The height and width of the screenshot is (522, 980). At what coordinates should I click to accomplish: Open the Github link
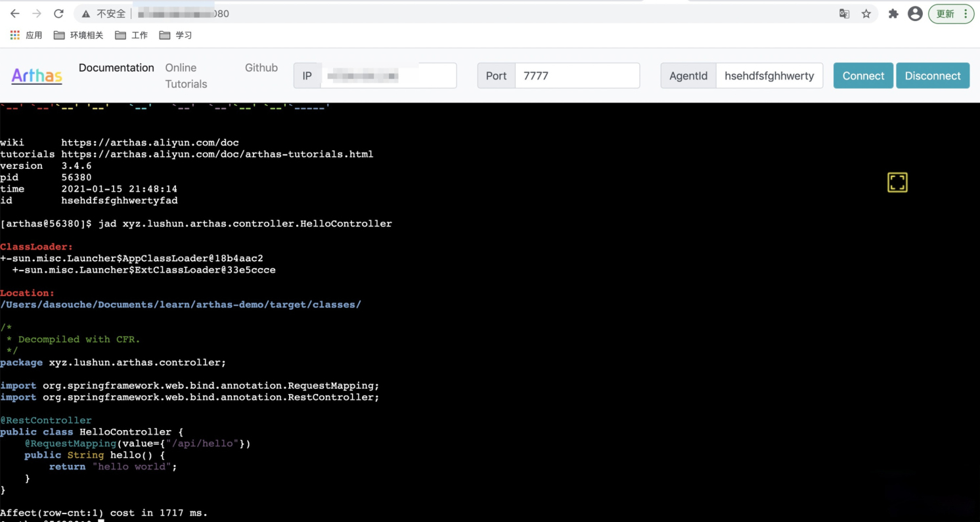261,68
